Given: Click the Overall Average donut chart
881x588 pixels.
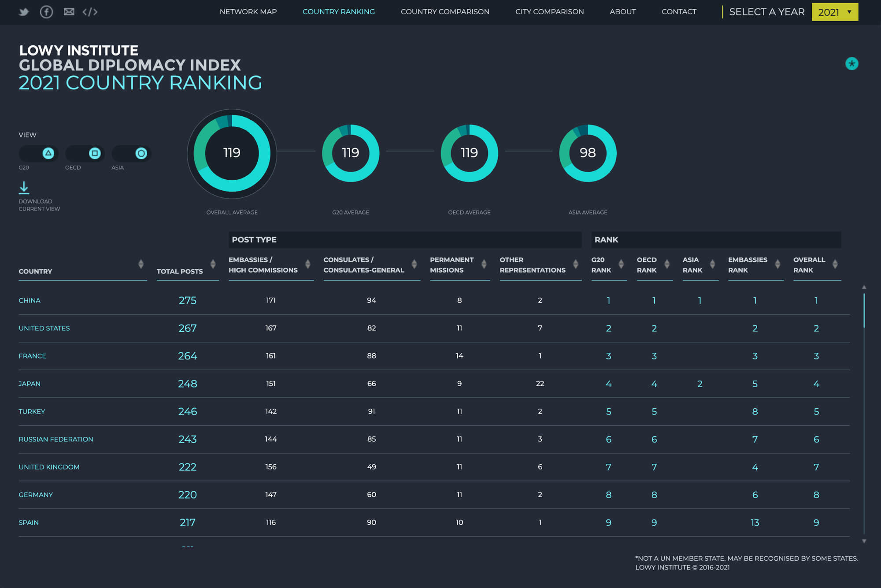Looking at the screenshot, I should point(232,153).
